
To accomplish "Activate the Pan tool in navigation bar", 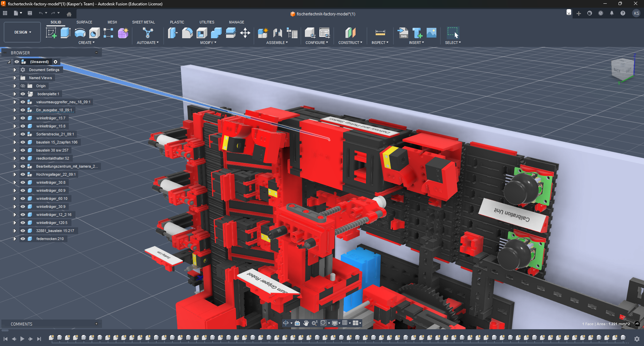I will point(306,323).
